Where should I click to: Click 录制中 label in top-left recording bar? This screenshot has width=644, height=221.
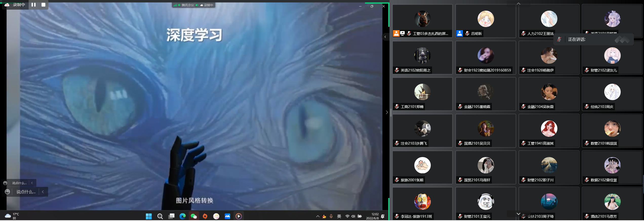(19, 5)
